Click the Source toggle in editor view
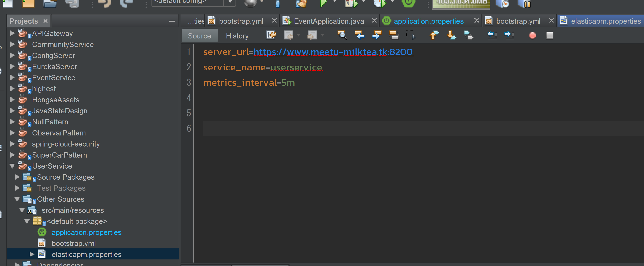The image size is (644, 266). pyautogui.click(x=200, y=36)
